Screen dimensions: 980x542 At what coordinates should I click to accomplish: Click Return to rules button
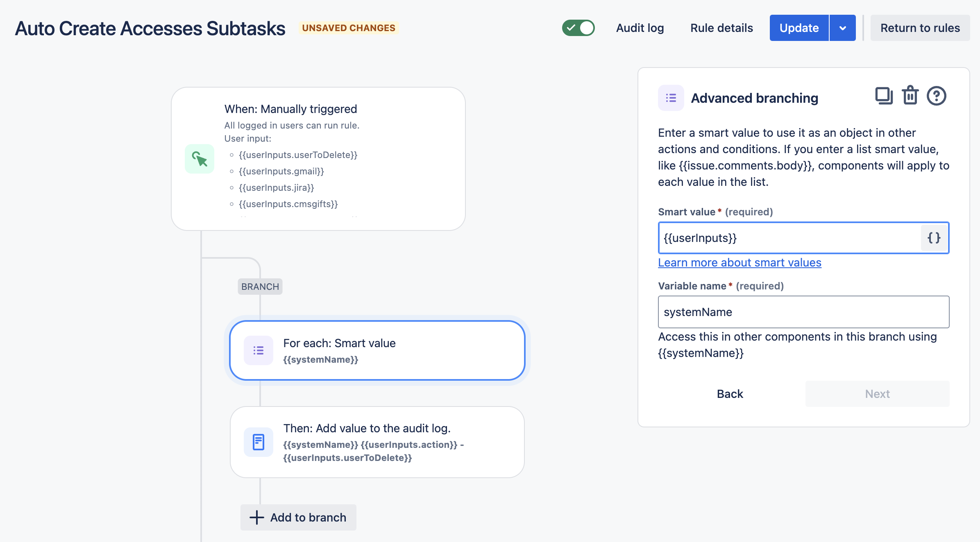click(920, 28)
